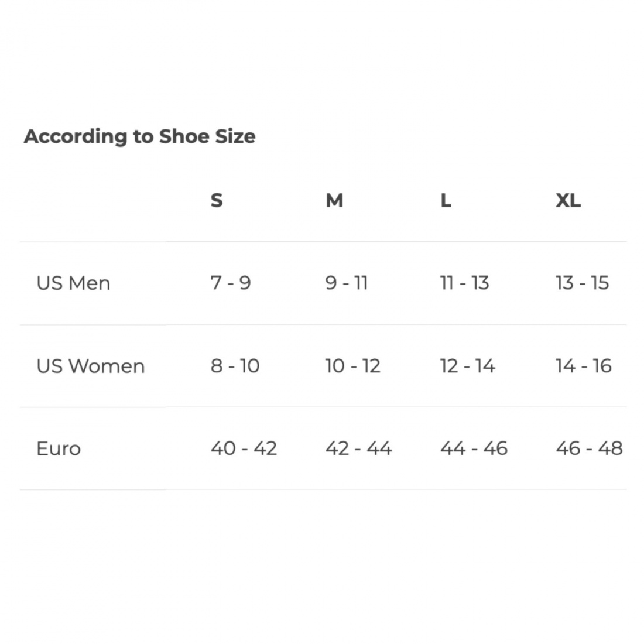The image size is (644, 644).
Task: Select US Men small size 7 - 9
Action: pos(231,283)
